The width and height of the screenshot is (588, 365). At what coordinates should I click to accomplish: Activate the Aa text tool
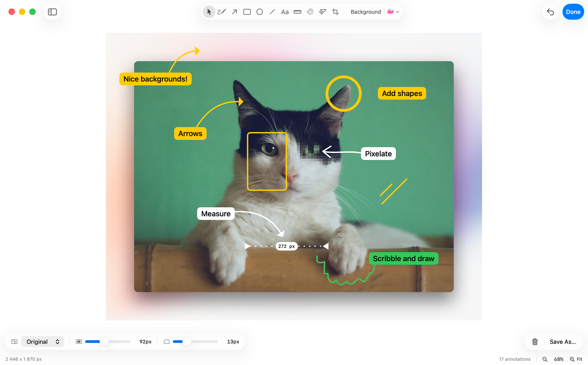point(285,12)
